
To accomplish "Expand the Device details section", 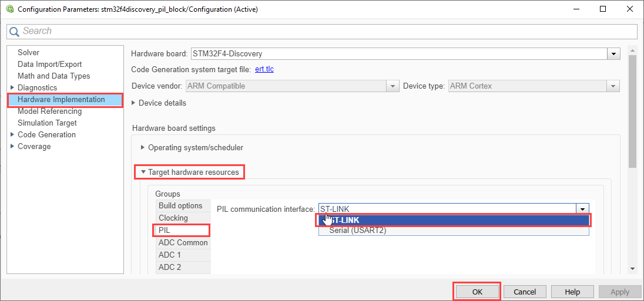I will (133, 103).
